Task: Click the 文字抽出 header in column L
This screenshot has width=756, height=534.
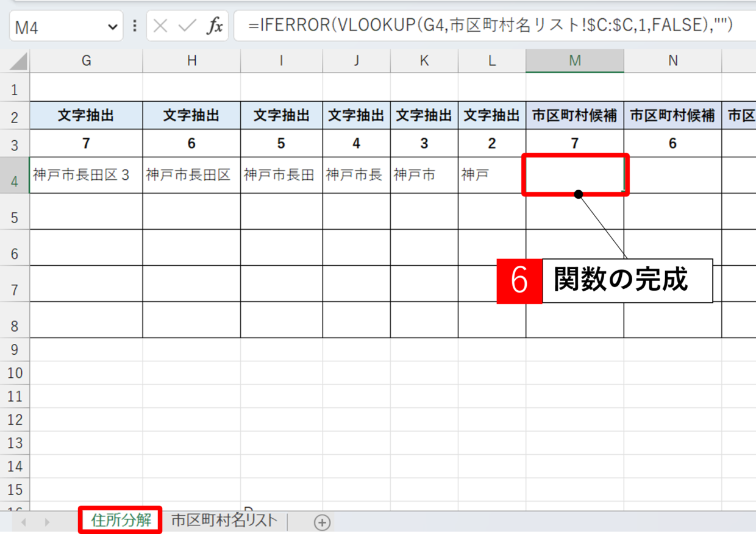Action: [491, 116]
